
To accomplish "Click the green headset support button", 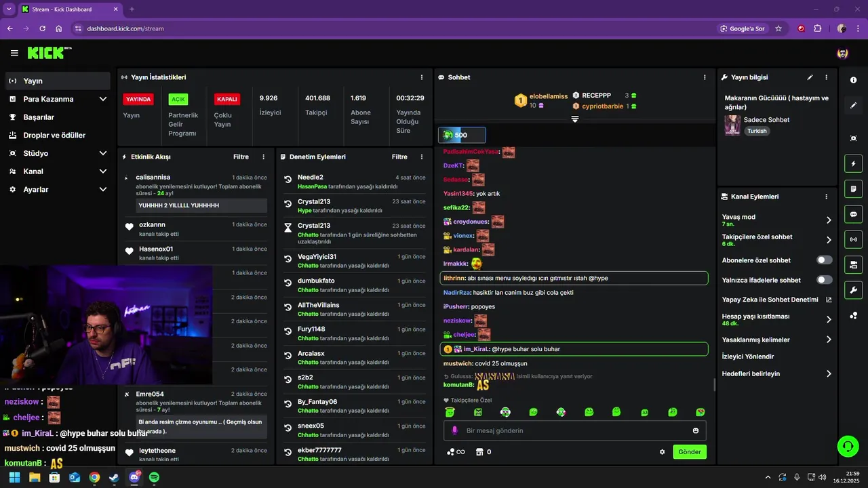I will pos(848,446).
